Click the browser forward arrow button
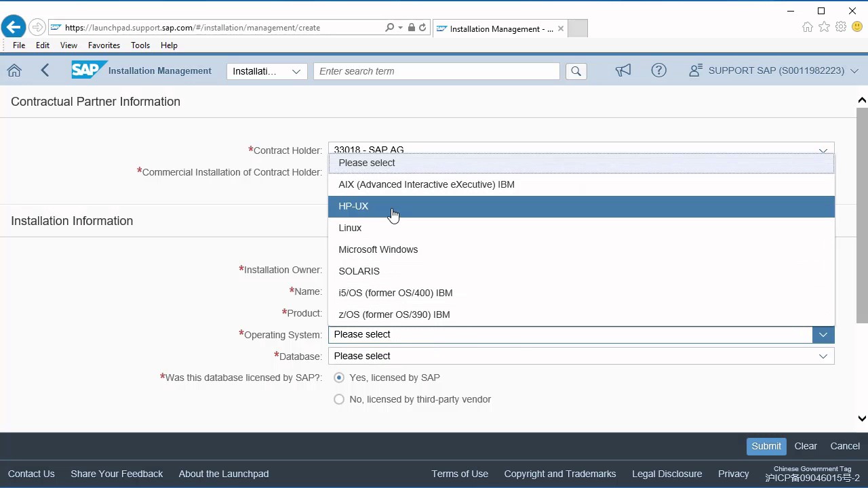The height and width of the screenshot is (488, 868). click(x=37, y=28)
